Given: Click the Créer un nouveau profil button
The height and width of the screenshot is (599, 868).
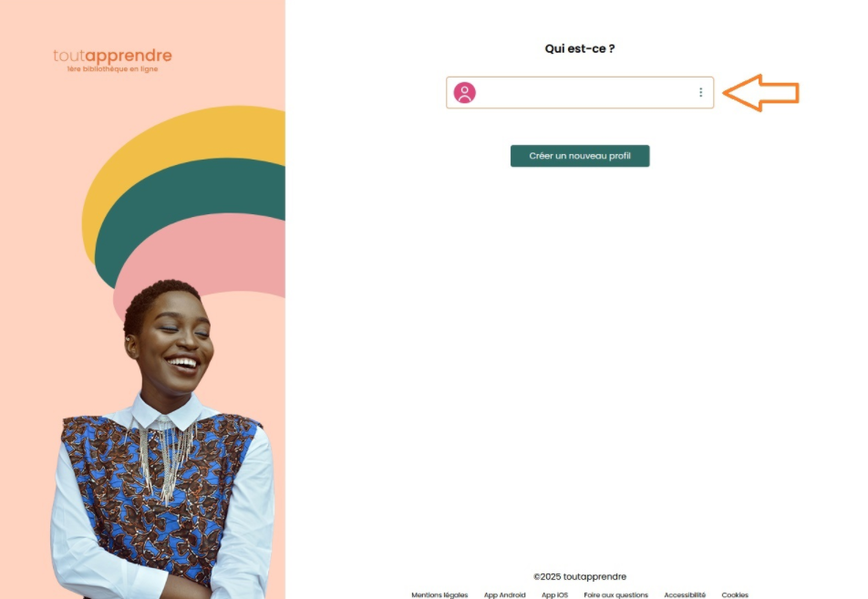Looking at the screenshot, I should point(580,156).
